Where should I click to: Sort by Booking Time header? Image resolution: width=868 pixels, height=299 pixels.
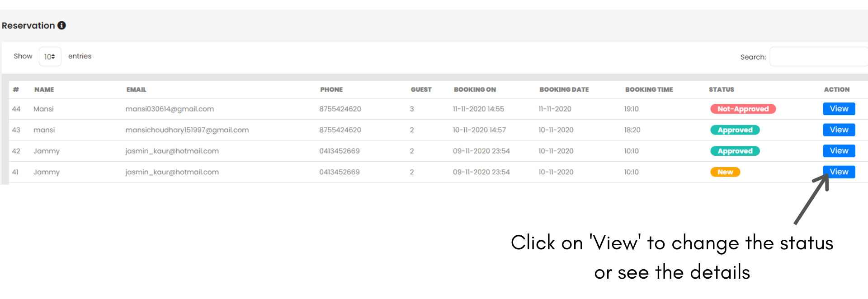pyautogui.click(x=649, y=89)
